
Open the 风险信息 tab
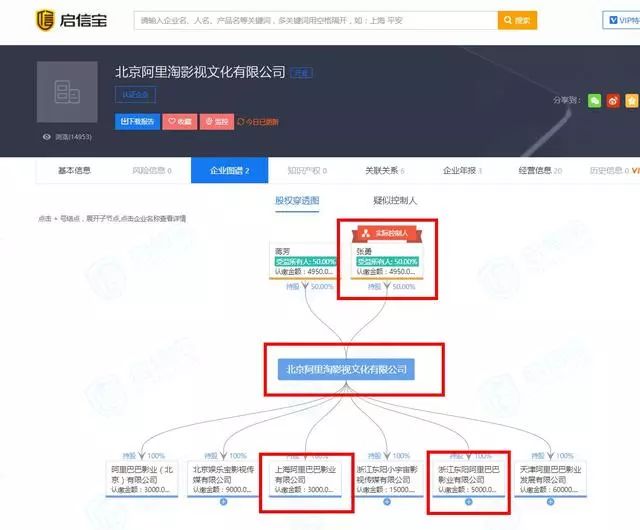pos(152,170)
